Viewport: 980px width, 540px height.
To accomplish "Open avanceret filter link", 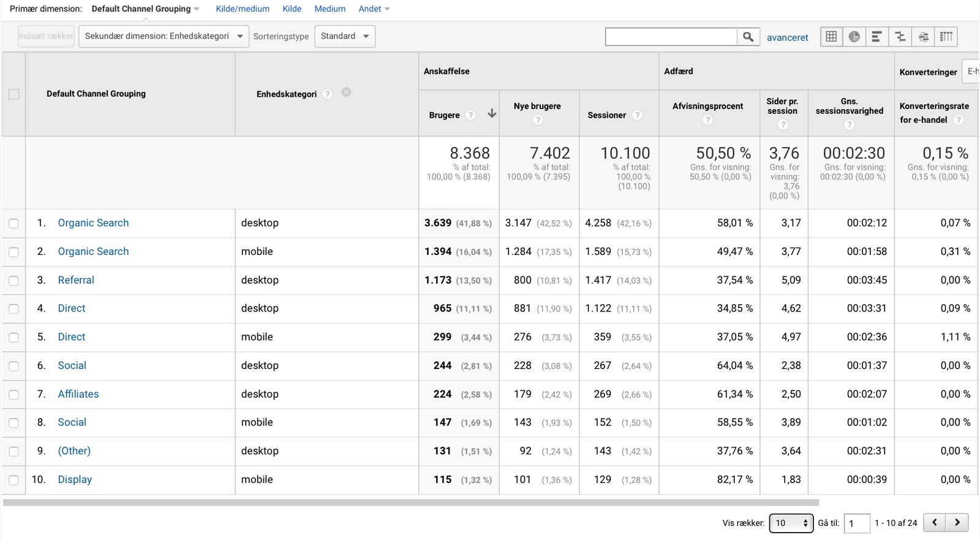I will pos(787,37).
